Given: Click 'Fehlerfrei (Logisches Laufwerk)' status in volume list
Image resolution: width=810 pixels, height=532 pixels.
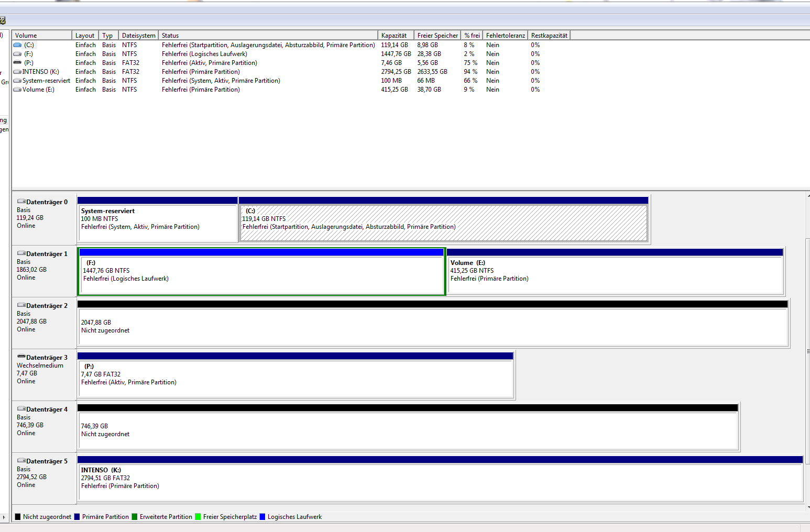Looking at the screenshot, I should [204, 54].
